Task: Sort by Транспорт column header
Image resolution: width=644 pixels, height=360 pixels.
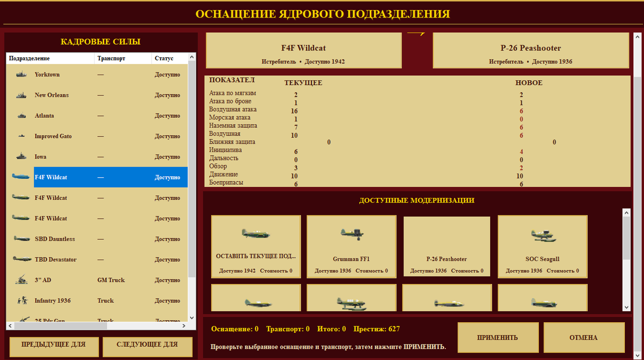Action: click(123, 58)
